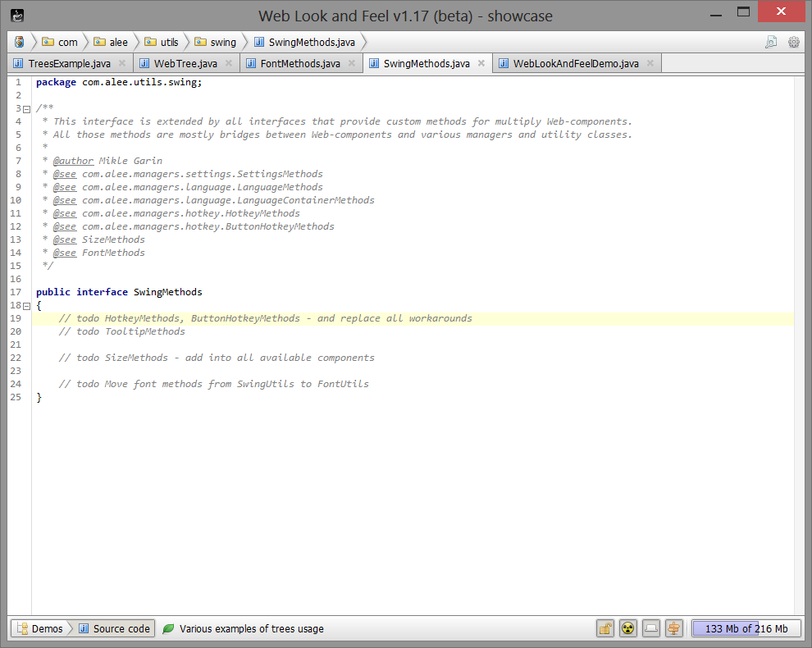Screen dimensions: 812x648
Task: Click the swing folder icon in breadcrumb
Action: tap(200, 42)
